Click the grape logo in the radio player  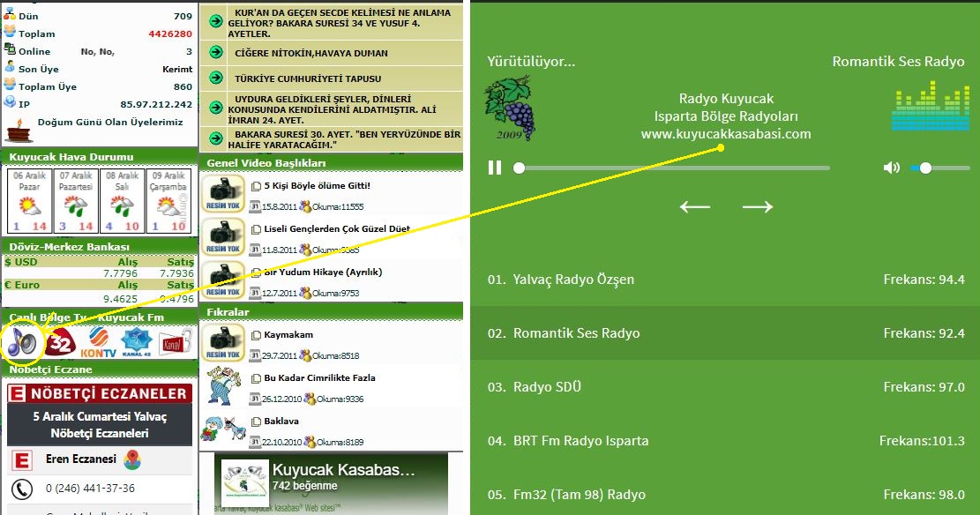(509, 108)
